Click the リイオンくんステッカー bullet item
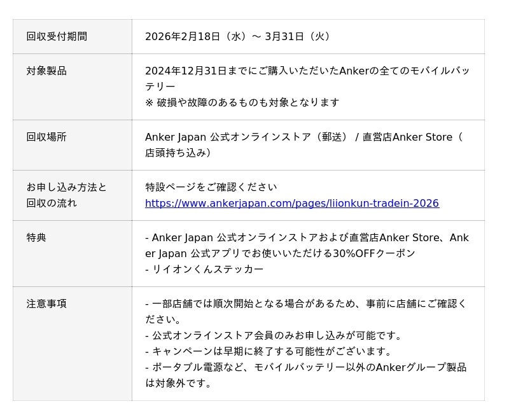Viewport: 509px width, 420px height. 204,270
